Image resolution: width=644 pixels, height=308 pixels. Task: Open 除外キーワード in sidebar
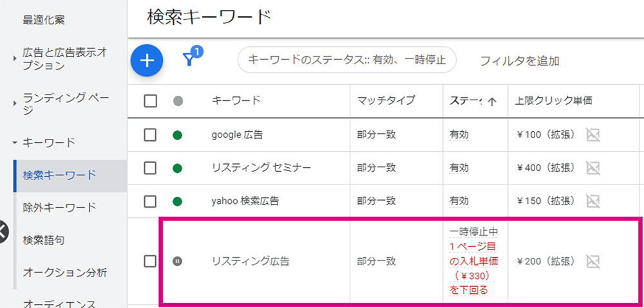coord(59,208)
